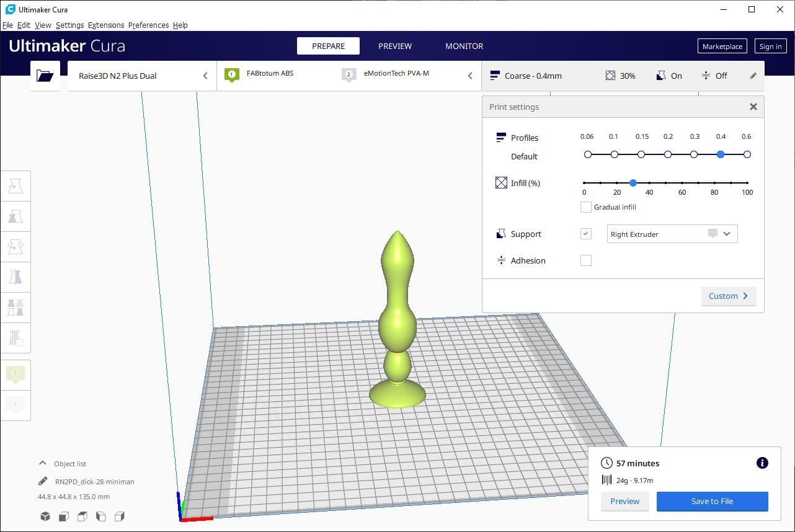Assign extruder 2 in left toolbar
The height and width of the screenshot is (532, 795).
pyautogui.click(x=16, y=404)
